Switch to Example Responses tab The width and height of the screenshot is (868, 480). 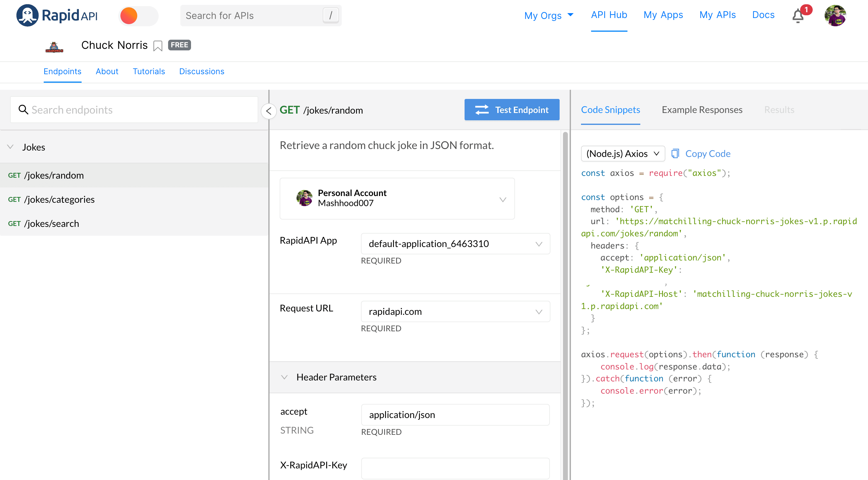coord(702,110)
